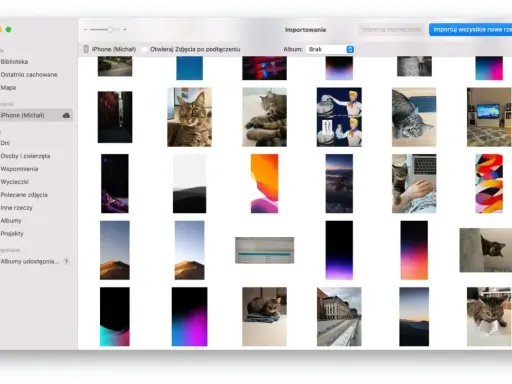Open the Album 'Brak' dropdown
512x384 pixels.
click(330, 49)
